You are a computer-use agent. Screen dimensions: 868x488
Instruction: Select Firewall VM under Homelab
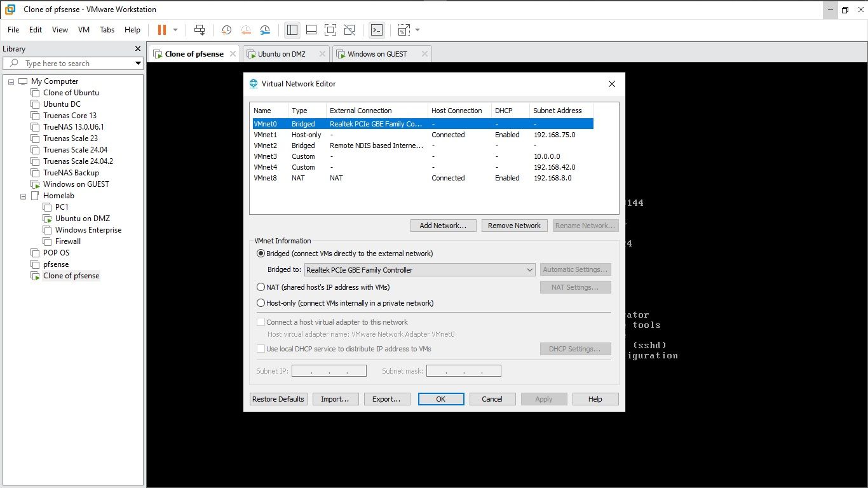click(68, 241)
